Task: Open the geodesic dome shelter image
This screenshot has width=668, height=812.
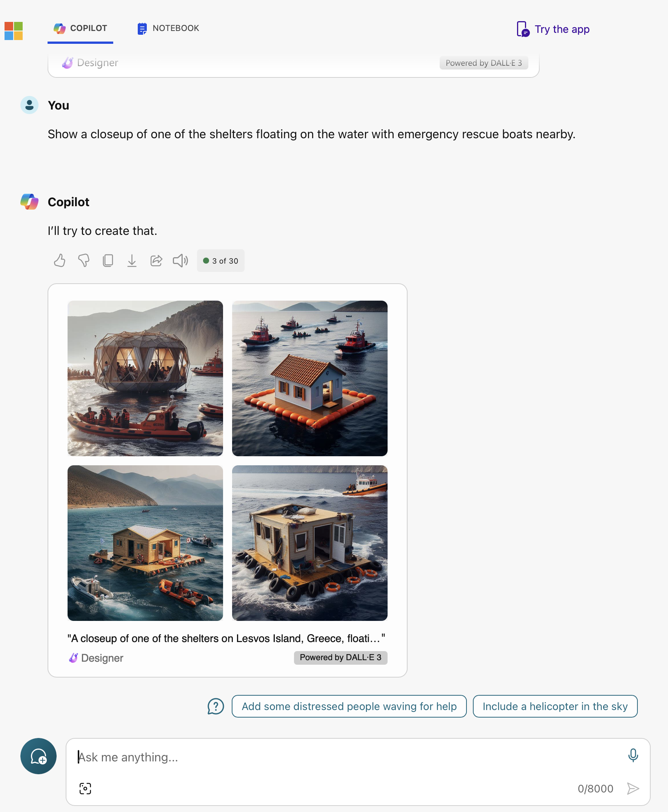Action: (x=145, y=378)
